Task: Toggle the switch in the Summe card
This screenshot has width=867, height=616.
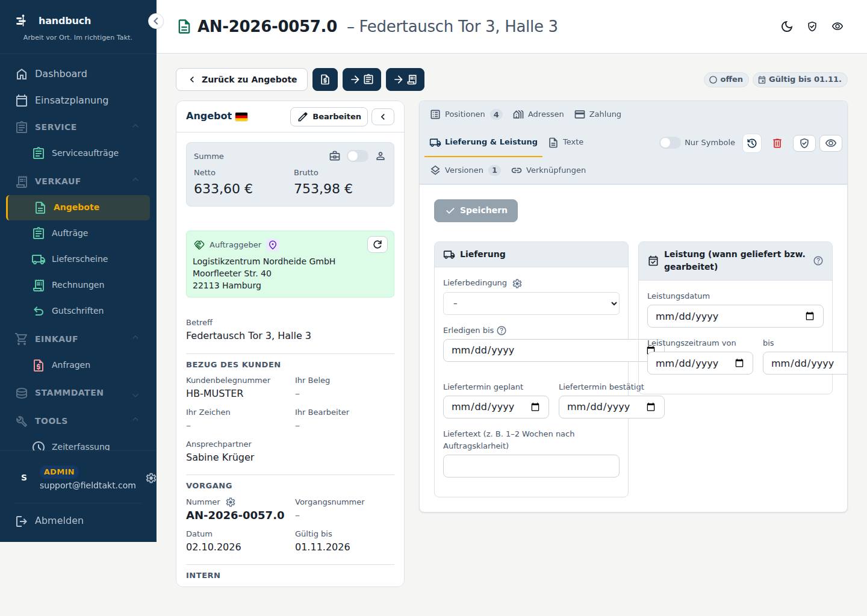Action: (358, 157)
